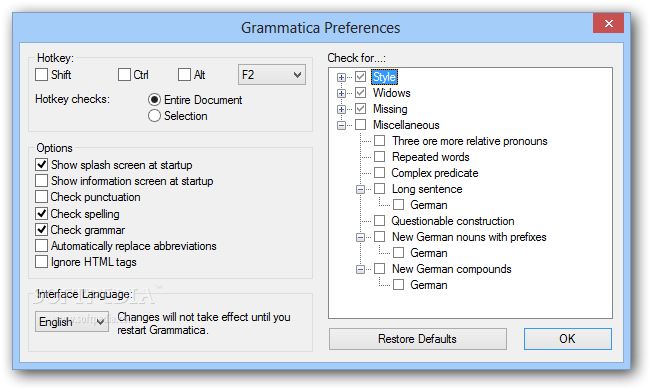651x390 pixels.
Task: Close the Grammatica Preferences window
Action: point(609,23)
